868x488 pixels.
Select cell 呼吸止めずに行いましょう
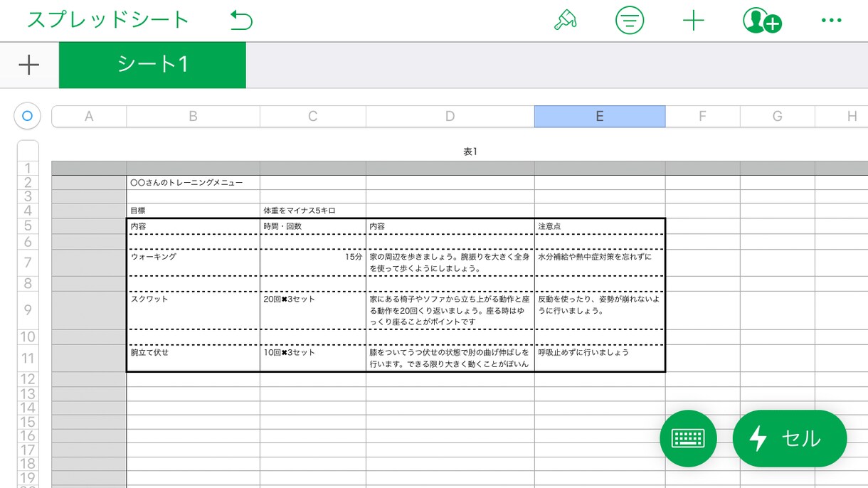tap(600, 358)
